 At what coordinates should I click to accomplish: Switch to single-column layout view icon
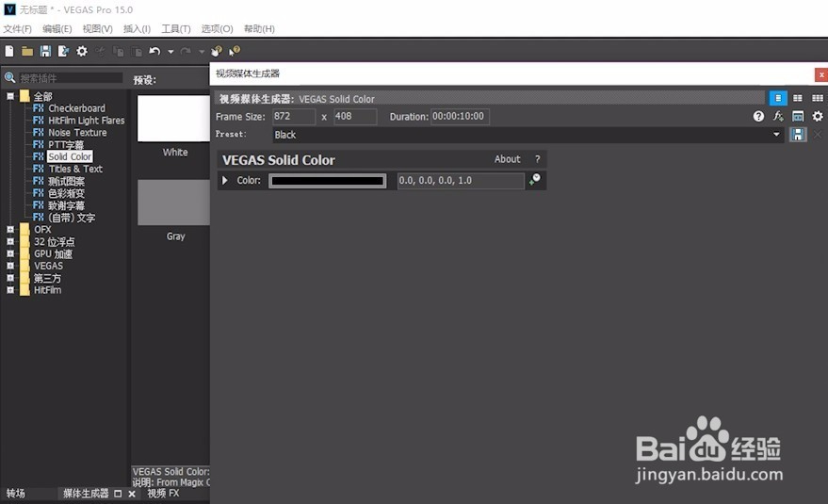click(x=778, y=98)
